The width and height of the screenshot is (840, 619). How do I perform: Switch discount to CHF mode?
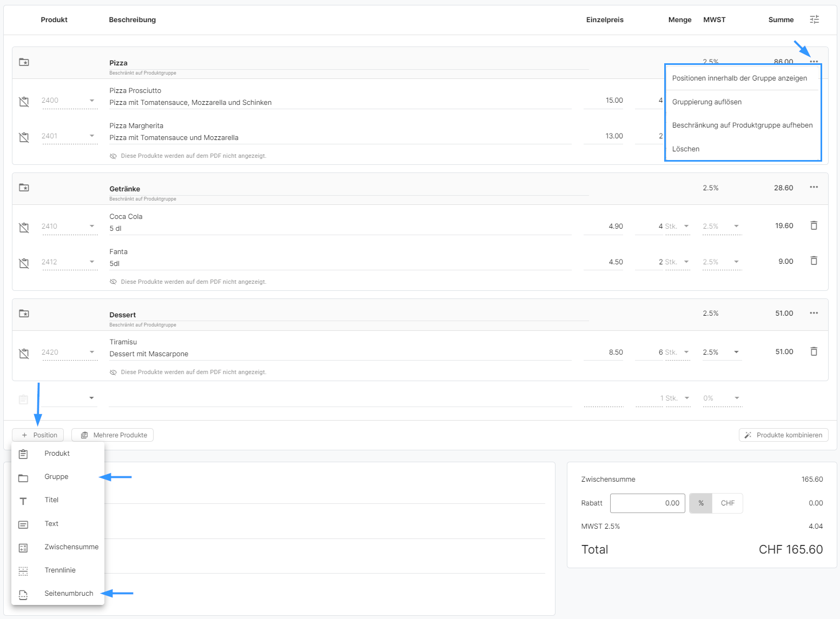tap(727, 503)
